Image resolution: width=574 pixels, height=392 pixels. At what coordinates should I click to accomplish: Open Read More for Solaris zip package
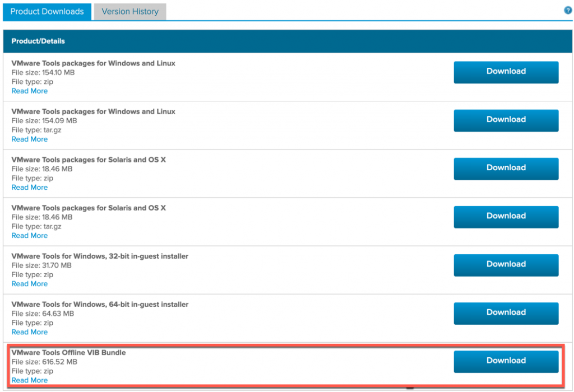tap(30, 188)
